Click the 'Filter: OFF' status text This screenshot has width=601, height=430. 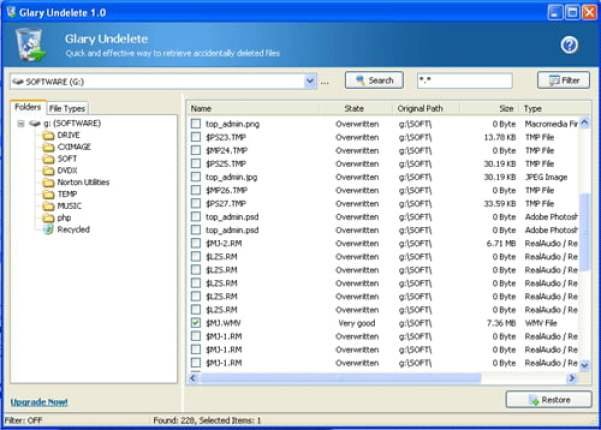[23, 420]
